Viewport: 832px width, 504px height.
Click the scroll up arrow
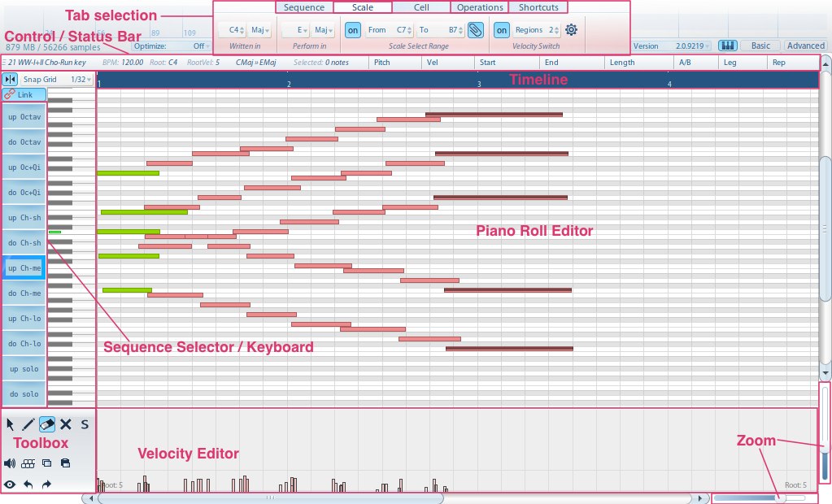tap(825, 63)
